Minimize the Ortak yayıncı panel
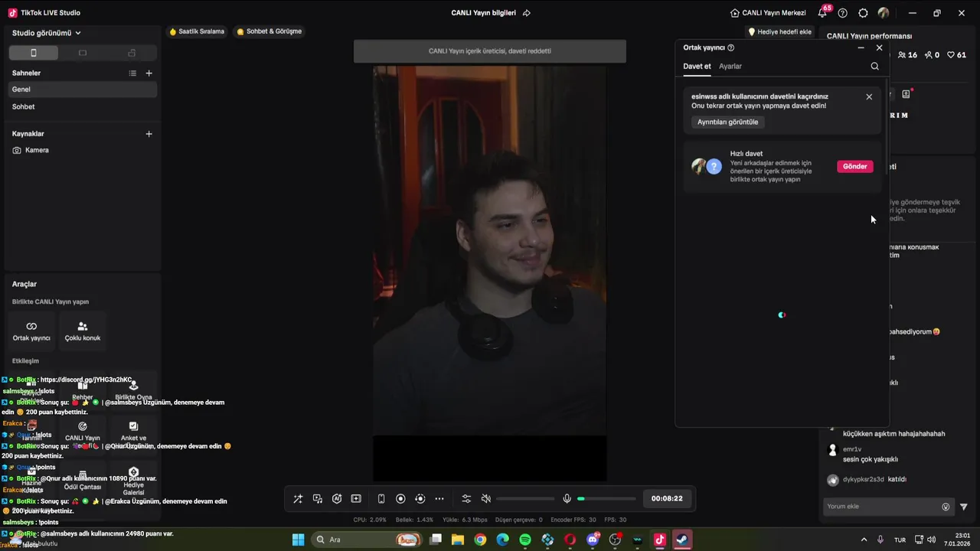The width and height of the screenshot is (980, 551). point(861,47)
